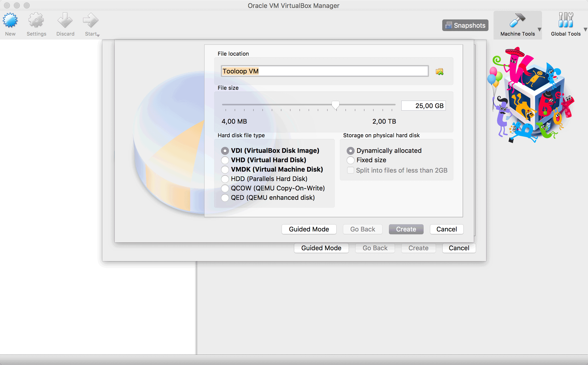Expand the Start dropdown arrow
588x365 pixels.
(x=98, y=36)
